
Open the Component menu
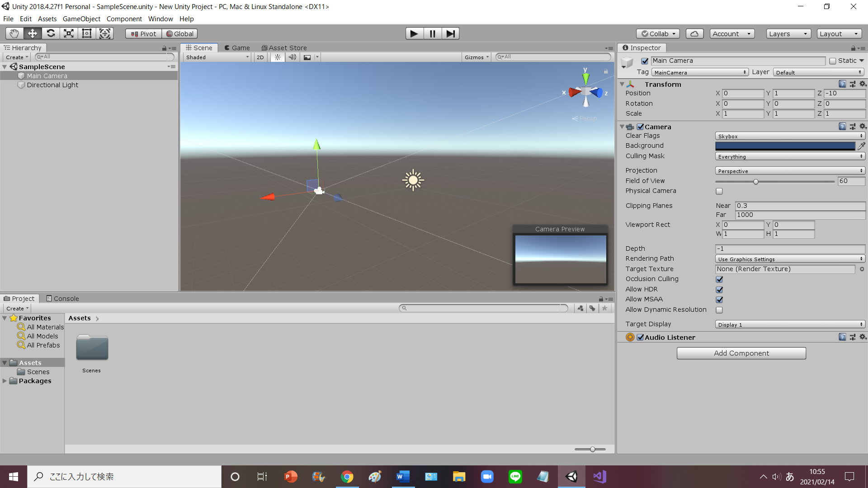tap(124, 19)
